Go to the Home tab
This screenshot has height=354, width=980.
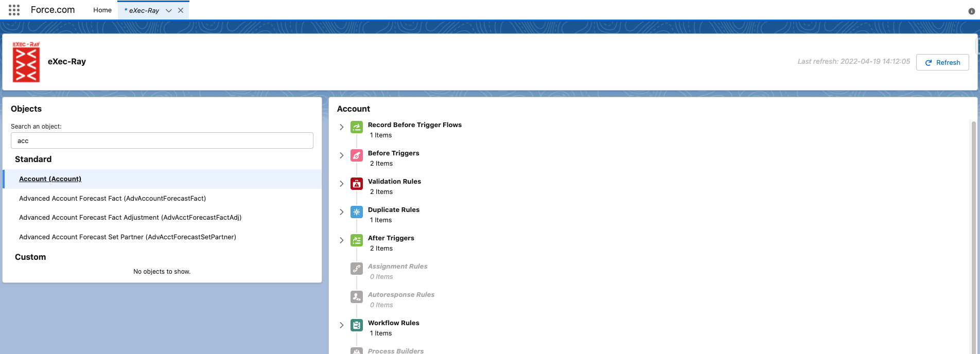click(102, 10)
